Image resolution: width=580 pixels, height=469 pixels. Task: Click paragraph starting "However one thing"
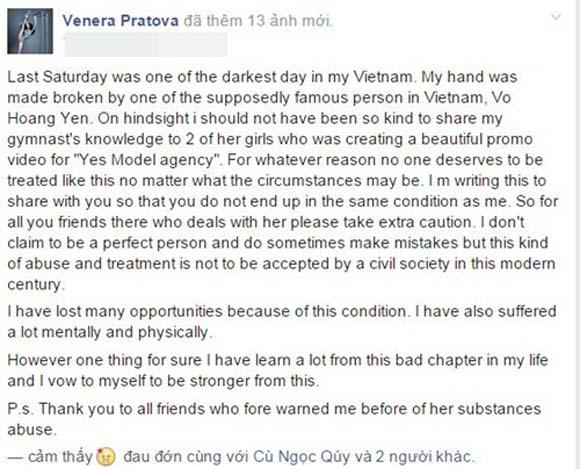tap(277, 370)
